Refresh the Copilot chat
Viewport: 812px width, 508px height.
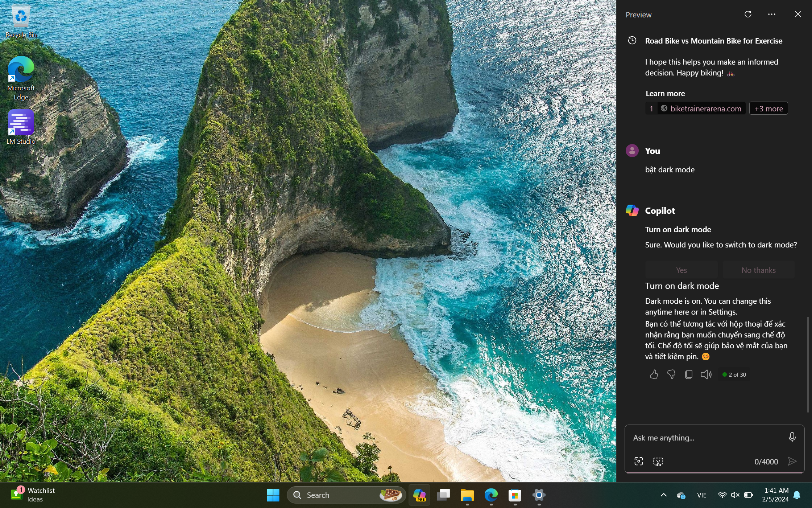(x=748, y=15)
